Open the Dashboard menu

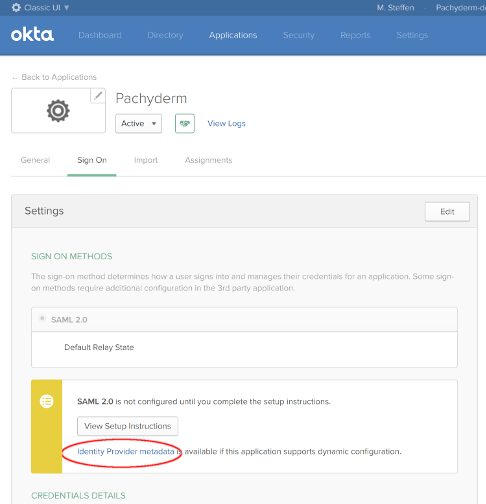(100, 35)
